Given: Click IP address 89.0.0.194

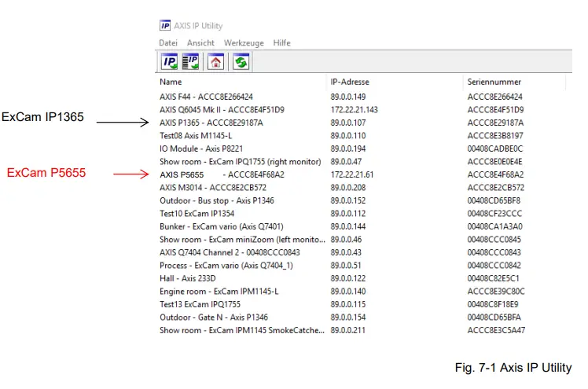Looking at the screenshot, I should tap(348, 149).
